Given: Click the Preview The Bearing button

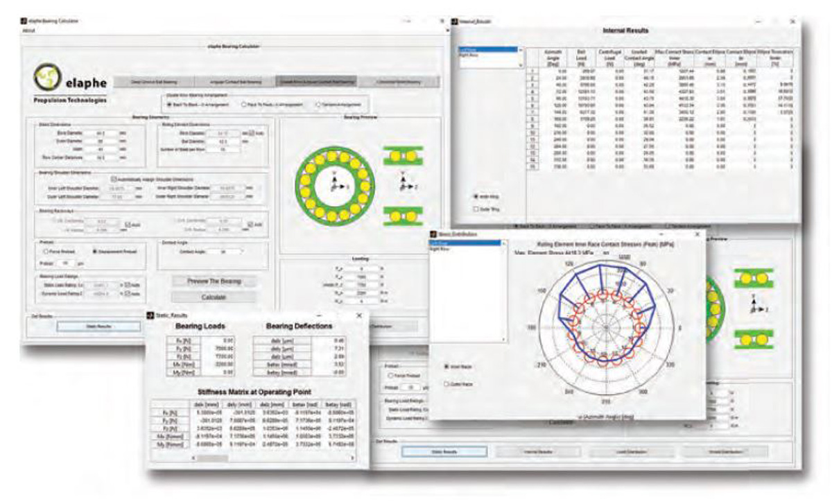Looking at the screenshot, I should pyautogui.click(x=214, y=281).
